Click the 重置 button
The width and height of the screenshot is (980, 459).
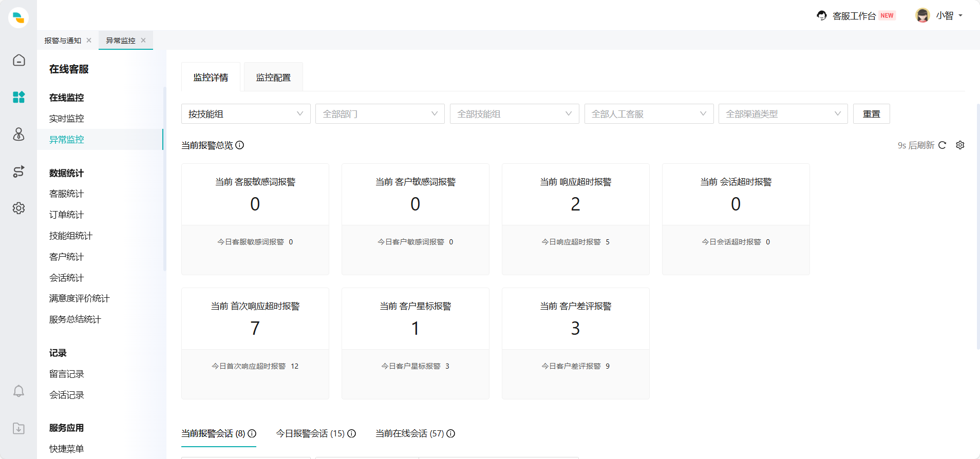tap(872, 114)
